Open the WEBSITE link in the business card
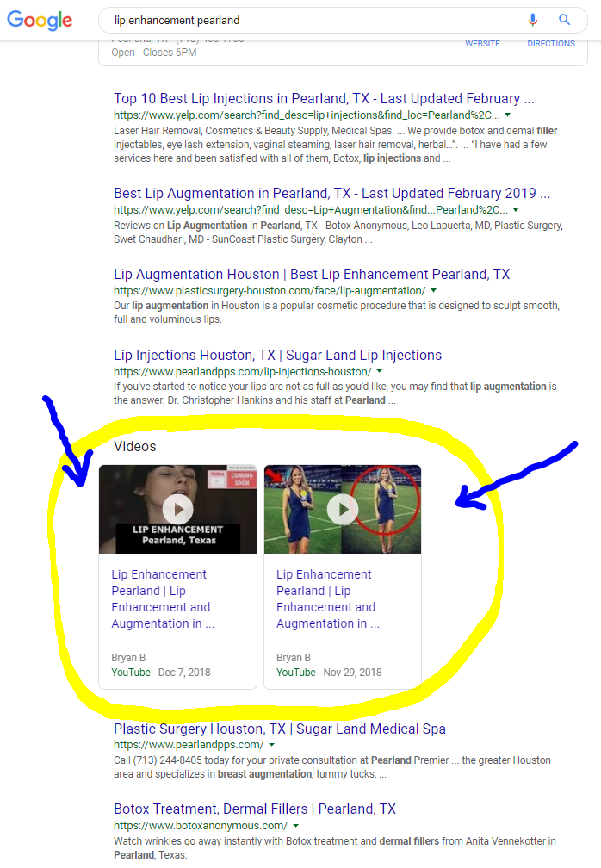Image resolution: width=601 pixels, height=868 pixels. pos(482,43)
